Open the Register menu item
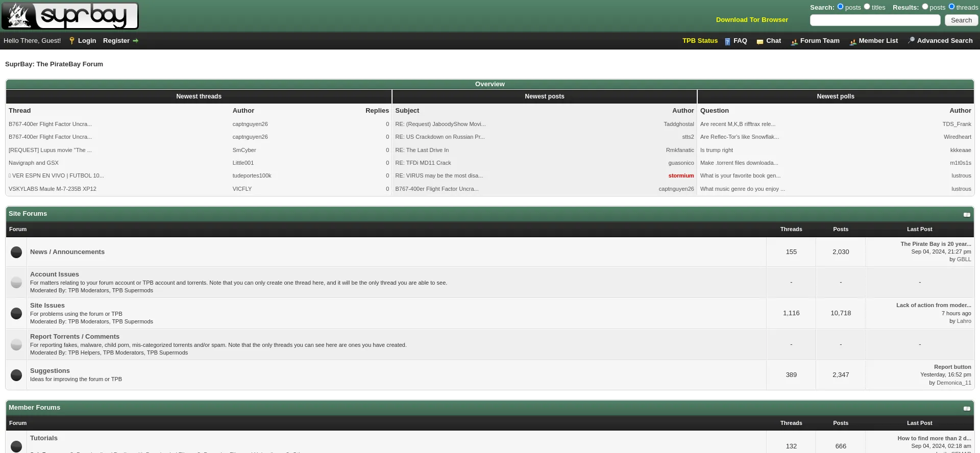The width and height of the screenshot is (980, 453). pos(116,41)
